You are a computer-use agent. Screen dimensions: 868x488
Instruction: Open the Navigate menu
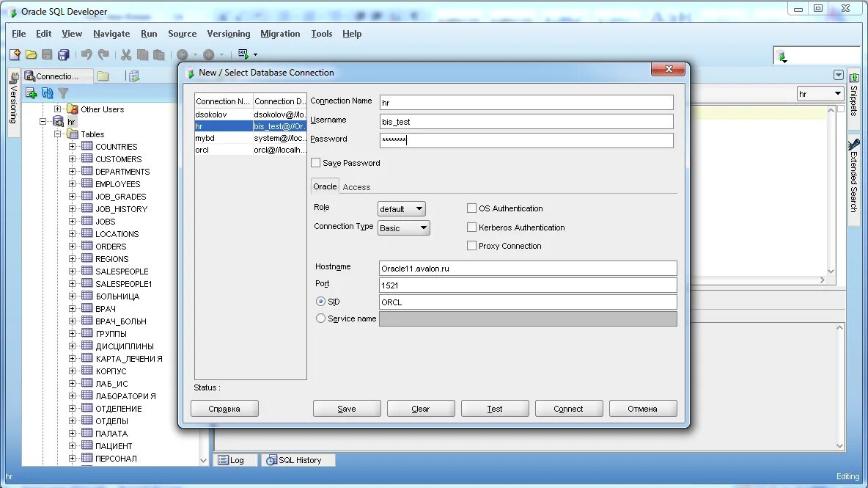coord(111,34)
